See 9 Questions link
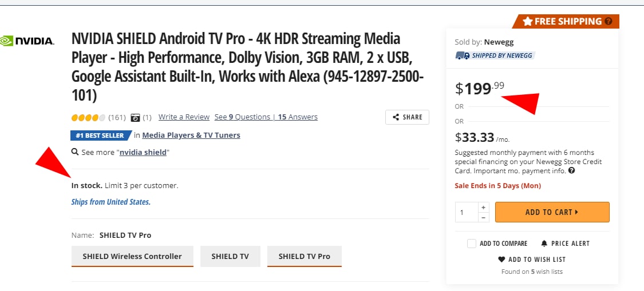 [242, 117]
